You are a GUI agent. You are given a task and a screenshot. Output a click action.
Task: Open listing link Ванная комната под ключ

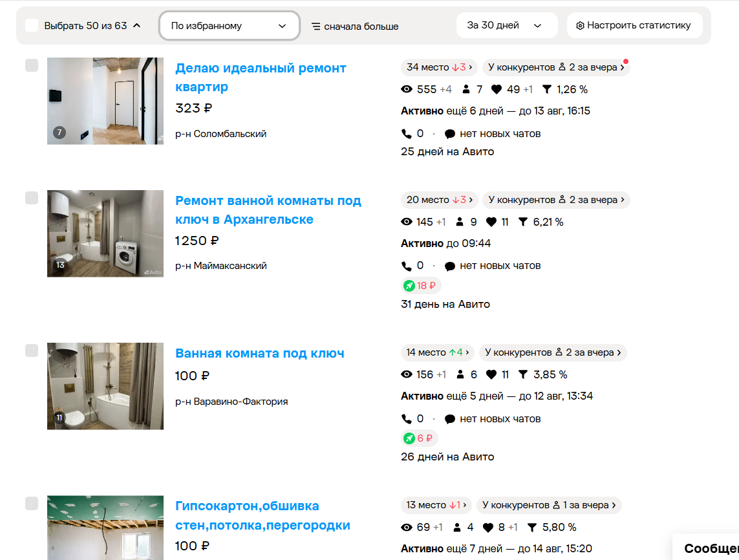pyautogui.click(x=260, y=354)
